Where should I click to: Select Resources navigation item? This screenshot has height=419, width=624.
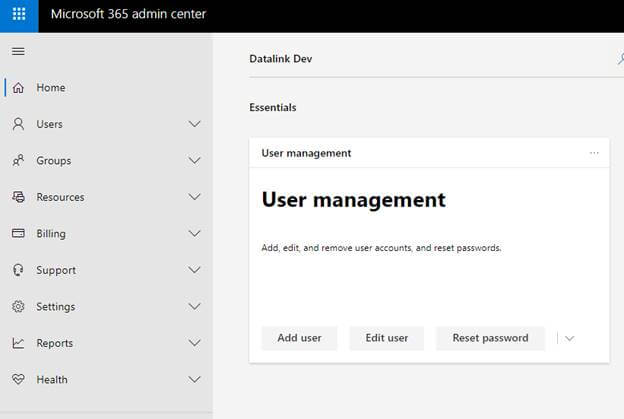click(x=106, y=197)
